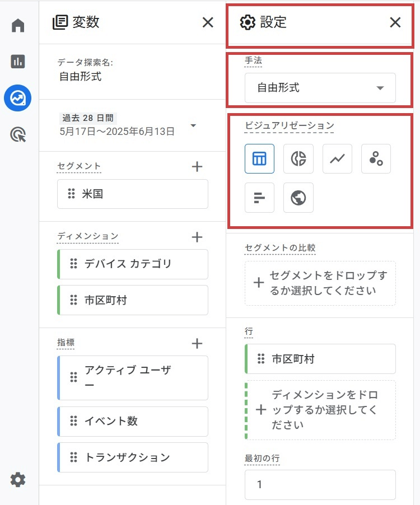Open the Reports bar-chart icon
This screenshot has height=505, width=420.
[x=18, y=62]
